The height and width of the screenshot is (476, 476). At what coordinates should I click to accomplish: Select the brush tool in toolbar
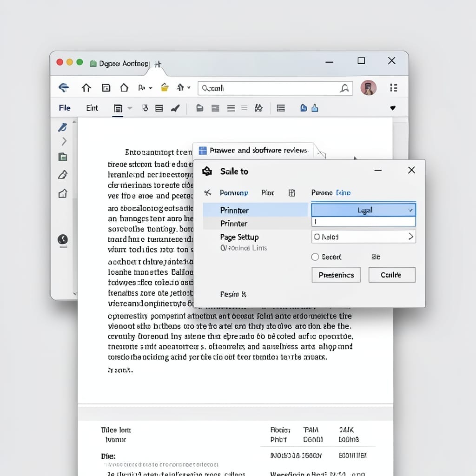click(175, 108)
